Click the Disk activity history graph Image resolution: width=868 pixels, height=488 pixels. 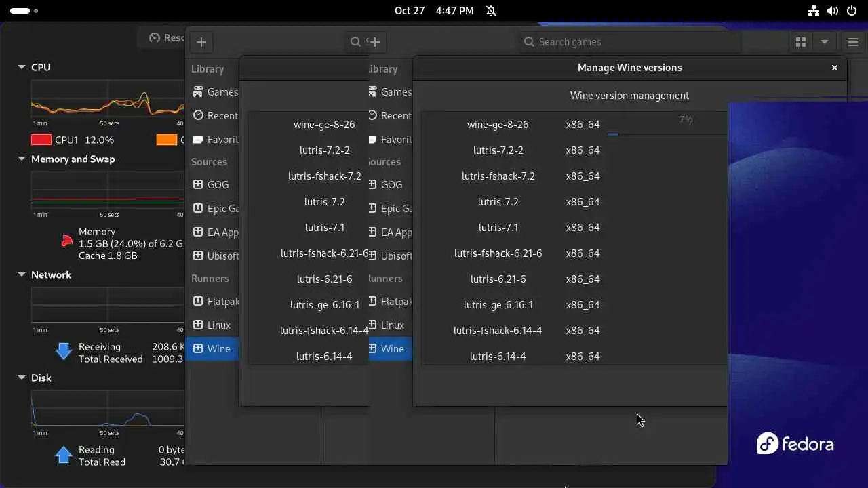(107, 409)
